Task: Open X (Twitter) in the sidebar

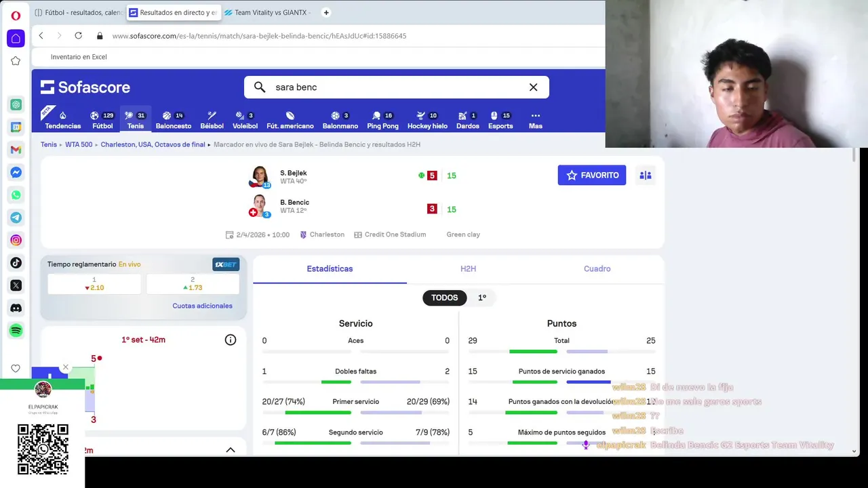Action: coord(16,285)
